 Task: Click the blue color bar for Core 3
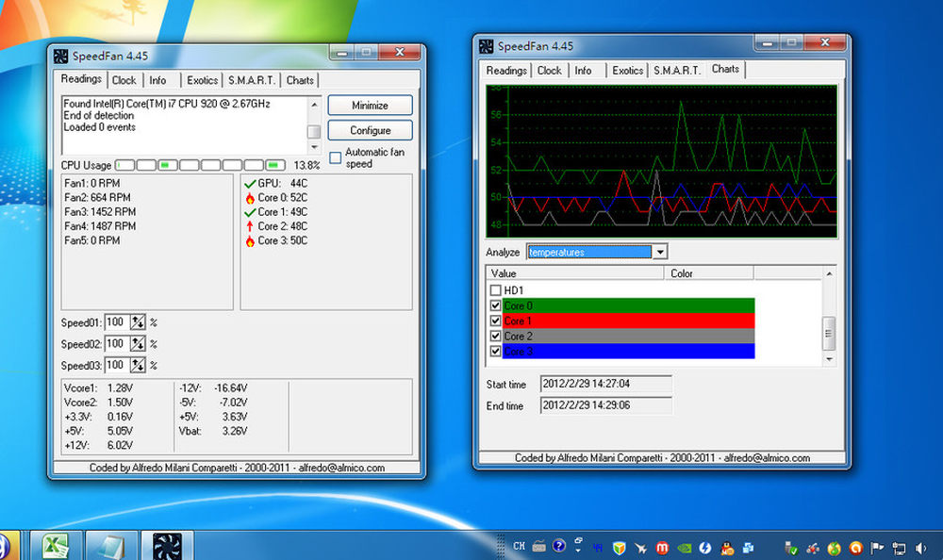point(628,352)
